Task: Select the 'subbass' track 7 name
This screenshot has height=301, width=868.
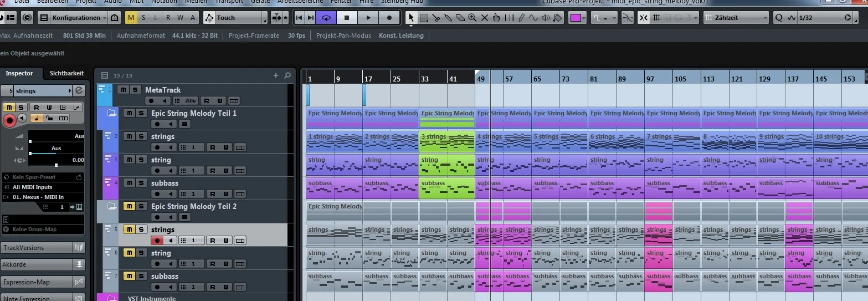Action: 165,276
